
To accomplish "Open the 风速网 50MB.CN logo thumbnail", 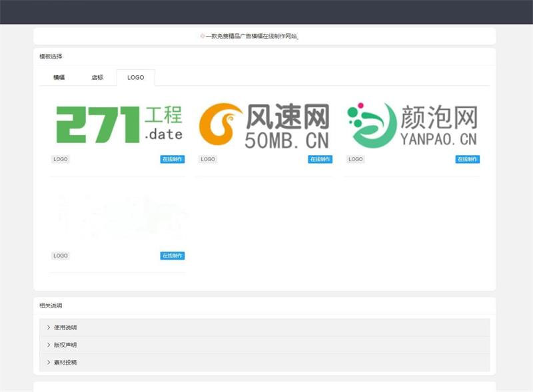I will 266,123.
